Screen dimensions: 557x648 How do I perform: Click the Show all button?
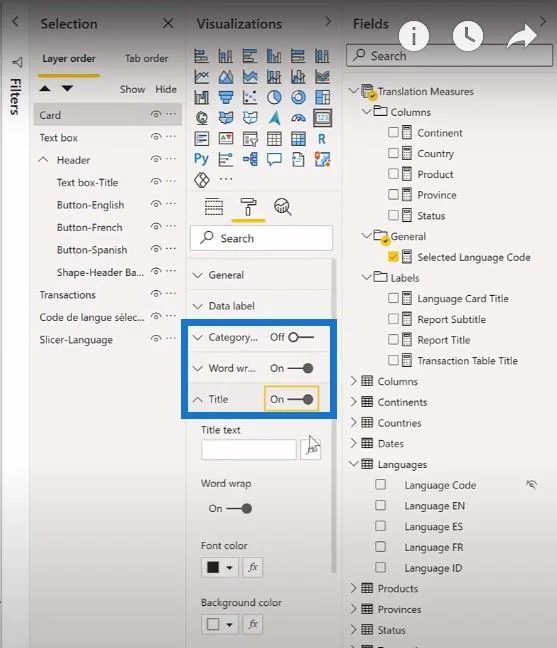(132, 89)
